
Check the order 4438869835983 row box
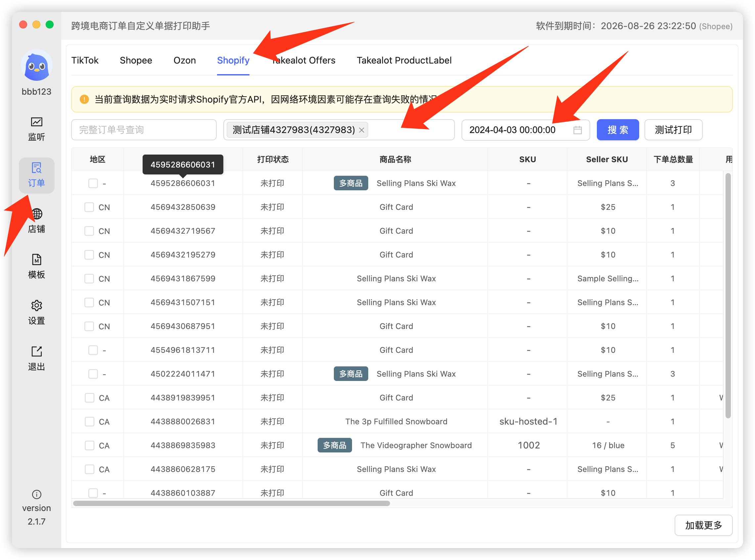[x=89, y=445]
